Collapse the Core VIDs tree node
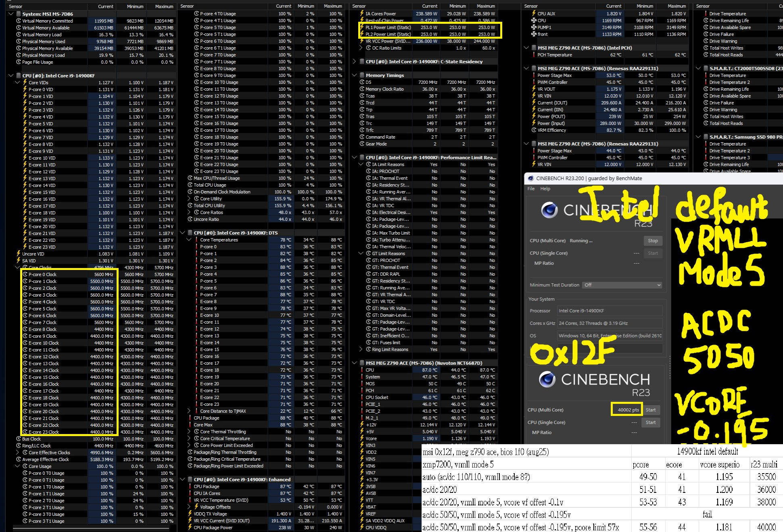The image size is (783, 532). (x=17, y=83)
